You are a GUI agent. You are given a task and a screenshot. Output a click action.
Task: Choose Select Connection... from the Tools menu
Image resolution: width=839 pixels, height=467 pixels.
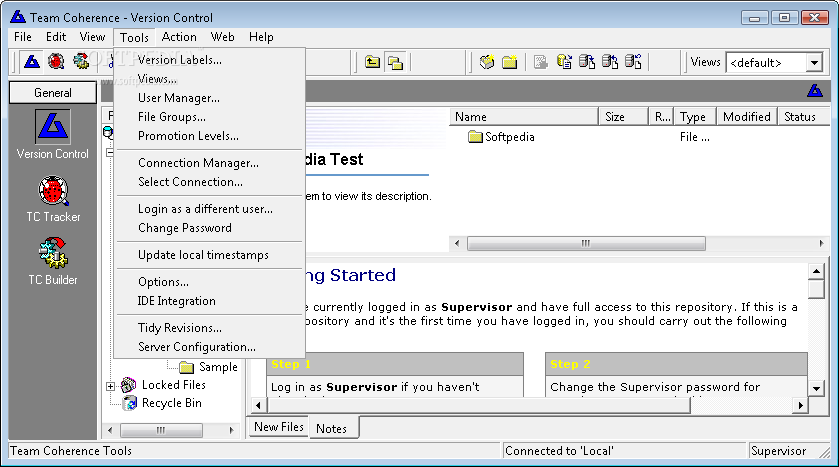tap(210, 182)
